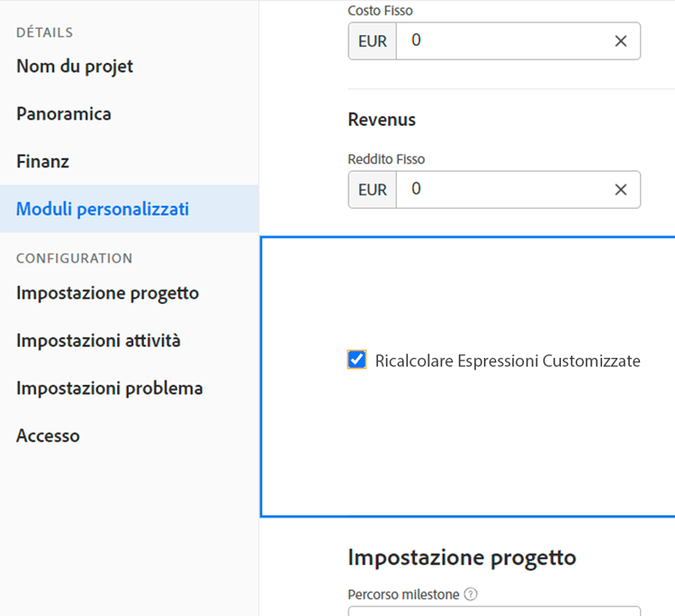Open the Finanz section
This screenshot has width=675, height=616.
42,162
